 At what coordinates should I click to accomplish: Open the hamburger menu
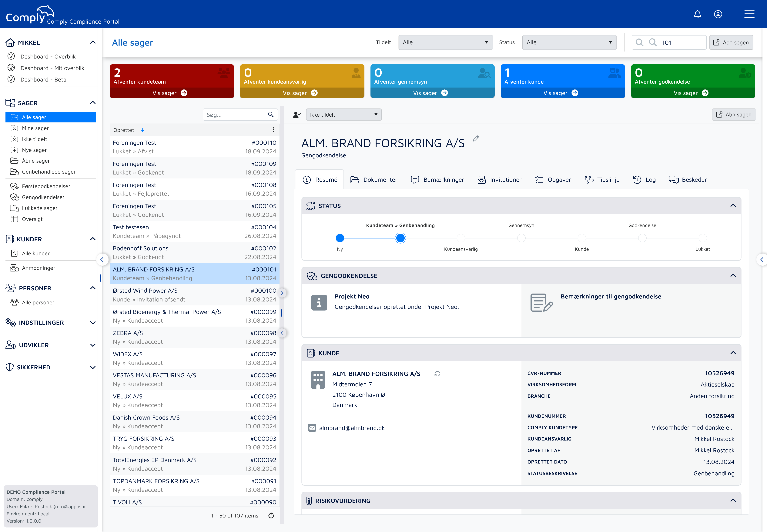click(x=749, y=14)
